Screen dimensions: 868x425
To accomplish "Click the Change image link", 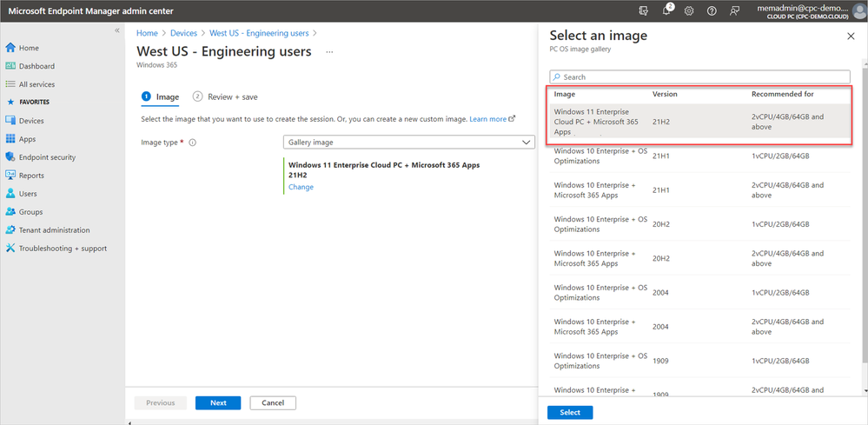I will (301, 187).
